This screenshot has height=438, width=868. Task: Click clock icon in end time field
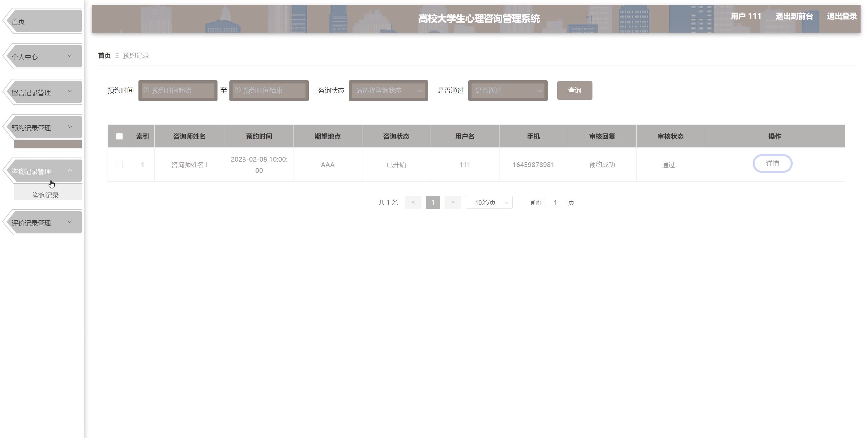pos(238,90)
